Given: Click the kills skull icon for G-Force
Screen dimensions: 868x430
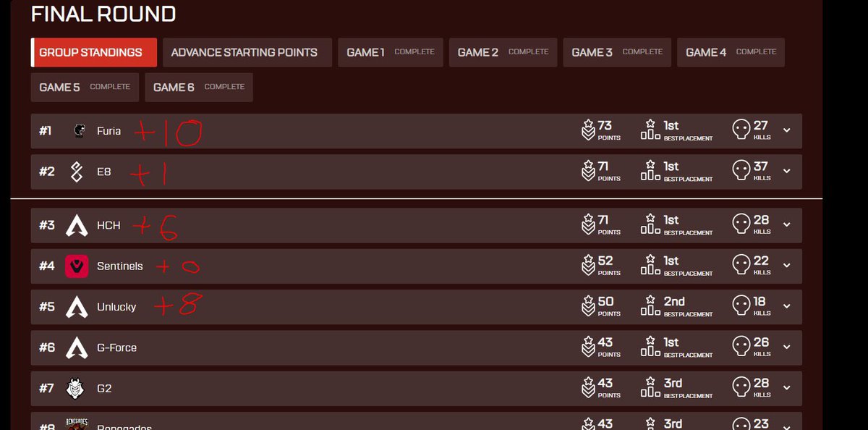Looking at the screenshot, I should tap(741, 347).
